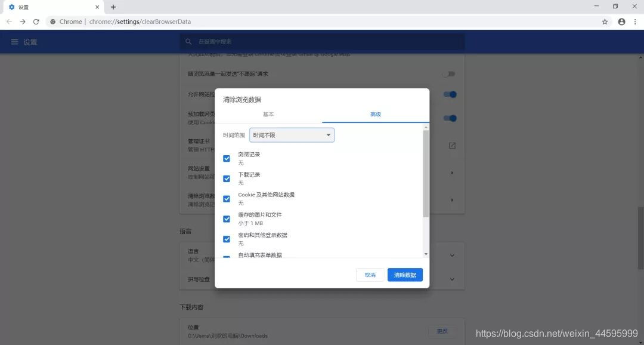Click the Downloads path text
This screenshot has width=644, height=345.
point(228,336)
